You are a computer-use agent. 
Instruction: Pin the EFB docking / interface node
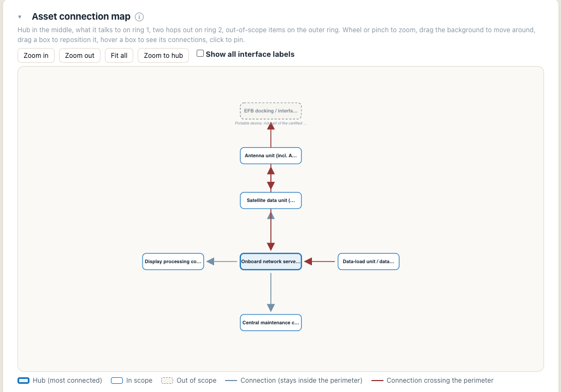click(x=271, y=111)
